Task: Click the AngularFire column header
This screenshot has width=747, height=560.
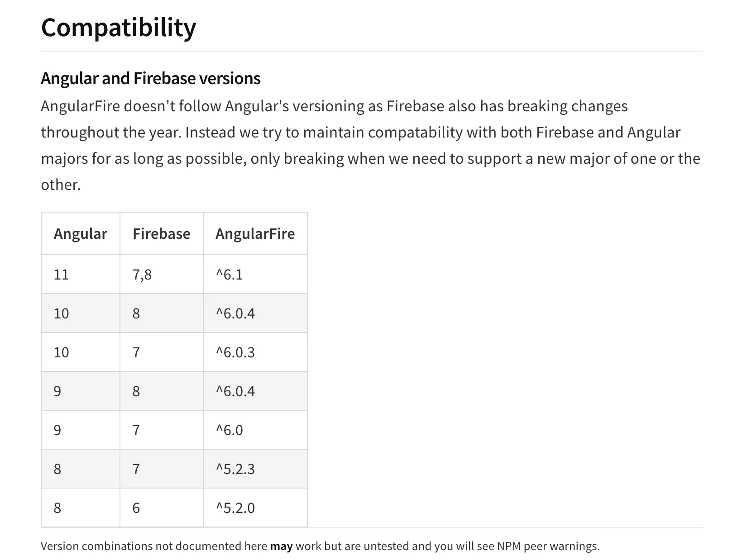Action: [x=255, y=234]
